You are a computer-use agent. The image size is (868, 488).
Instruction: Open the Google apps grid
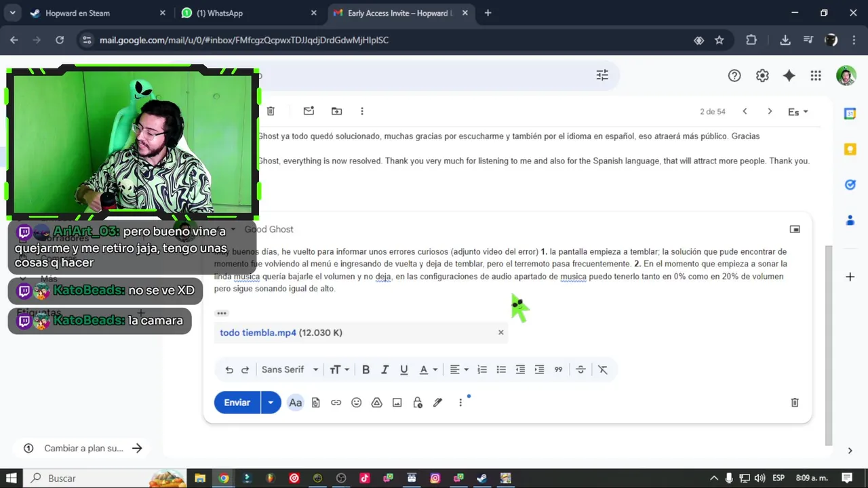[816, 76]
